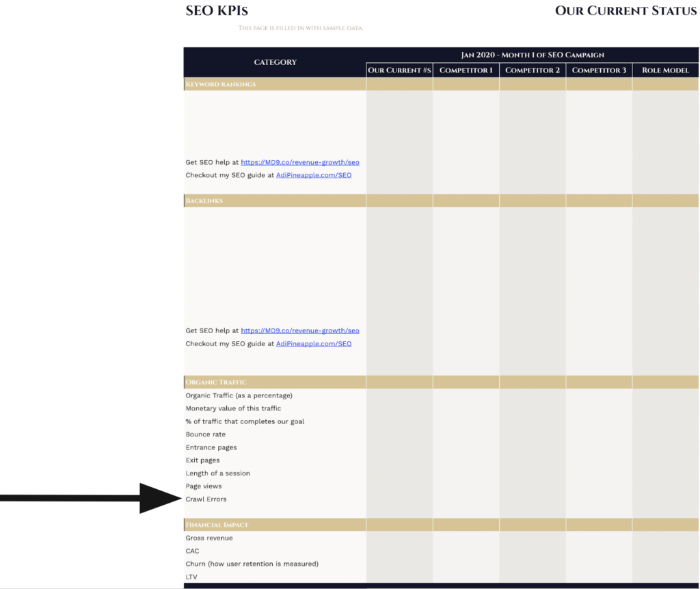Open the AdiPineapple.com/SEO link under Backlinks
700x589 pixels.
314,343
